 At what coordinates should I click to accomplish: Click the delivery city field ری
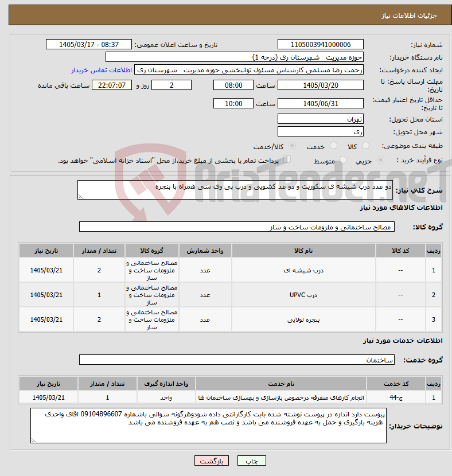coord(321,131)
